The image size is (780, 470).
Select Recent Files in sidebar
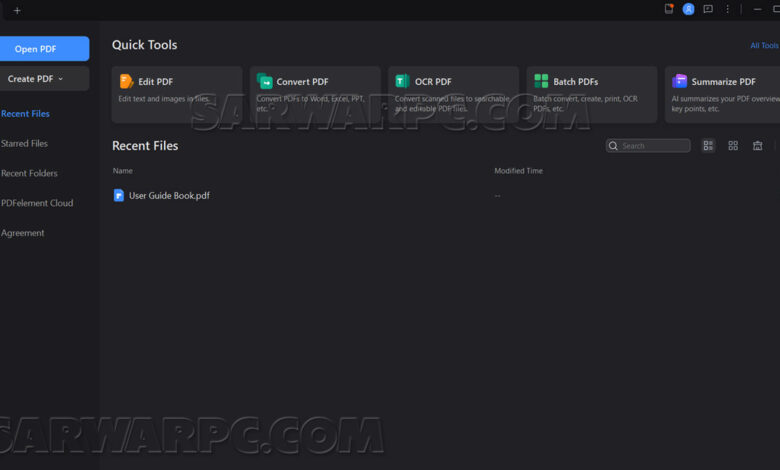tap(25, 113)
